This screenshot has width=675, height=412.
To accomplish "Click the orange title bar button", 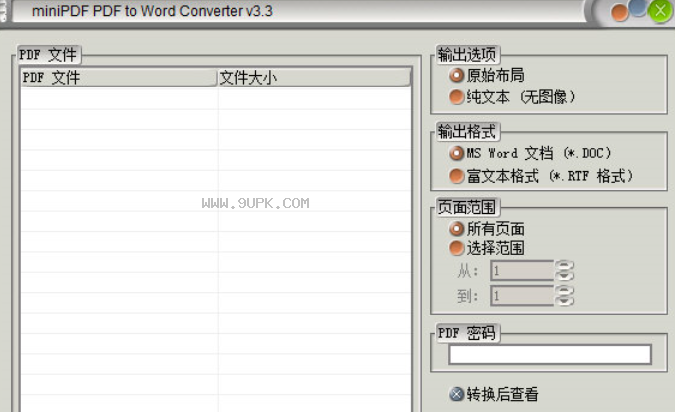I will [619, 13].
